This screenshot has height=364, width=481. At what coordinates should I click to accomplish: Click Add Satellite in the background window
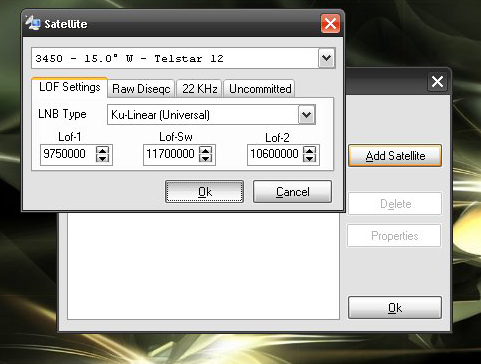point(395,156)
